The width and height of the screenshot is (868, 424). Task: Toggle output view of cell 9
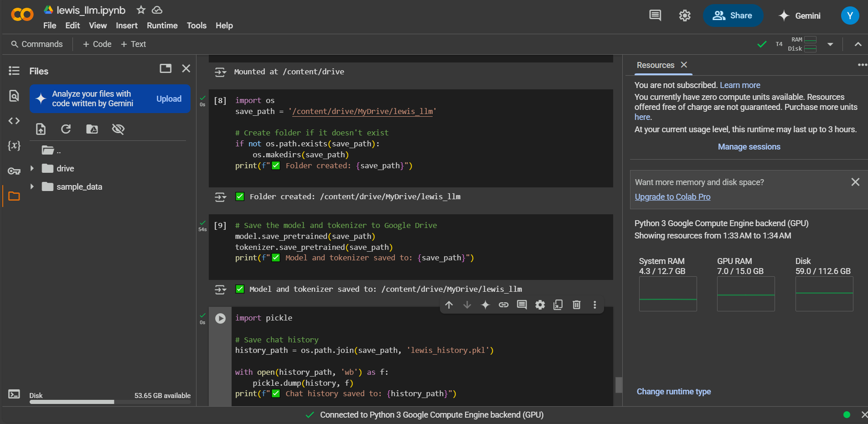[x=221, y=290]
